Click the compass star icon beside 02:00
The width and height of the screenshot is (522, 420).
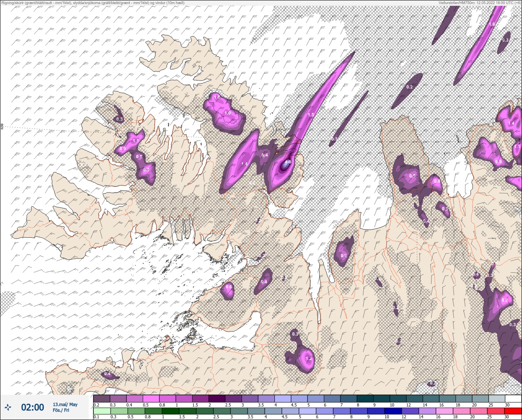8,407
